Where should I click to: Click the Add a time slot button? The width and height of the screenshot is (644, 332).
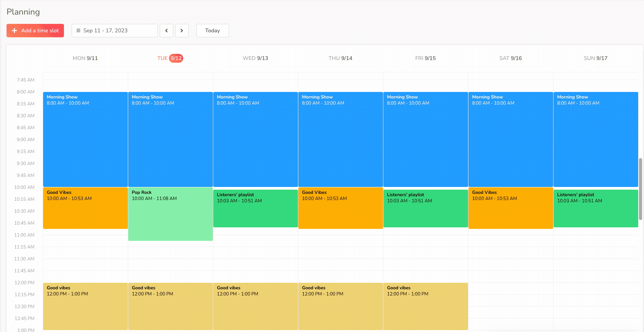click(x=35, y=30)
